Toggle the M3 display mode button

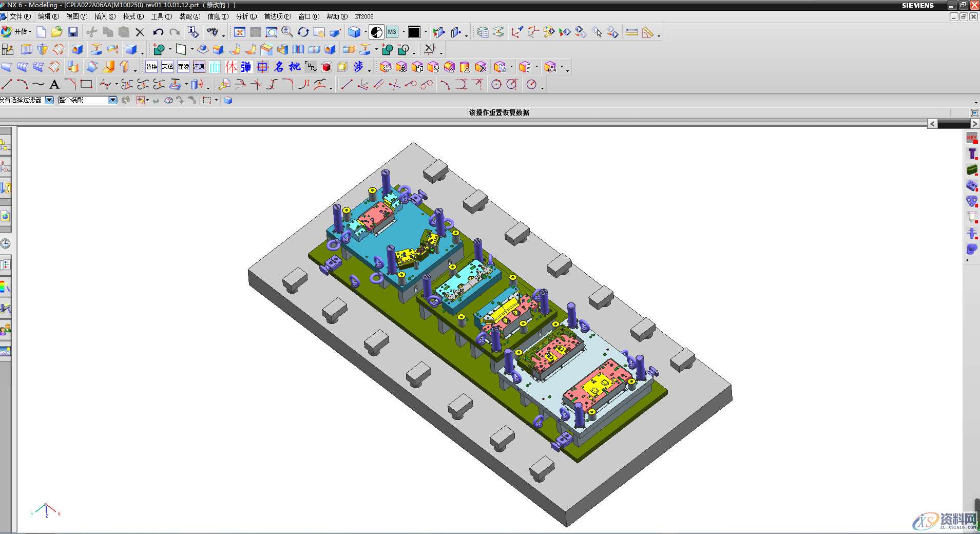[392, 32]
